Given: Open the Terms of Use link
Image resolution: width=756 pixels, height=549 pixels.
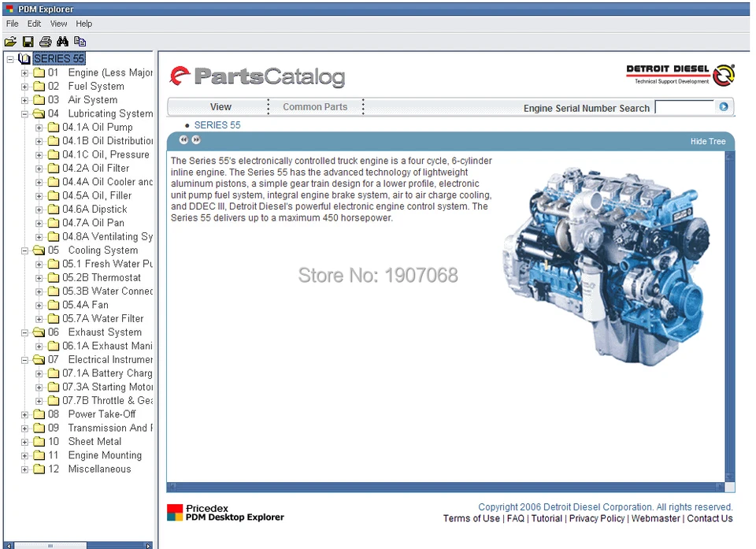Looking at the screenshot, I should coord(471,518).
